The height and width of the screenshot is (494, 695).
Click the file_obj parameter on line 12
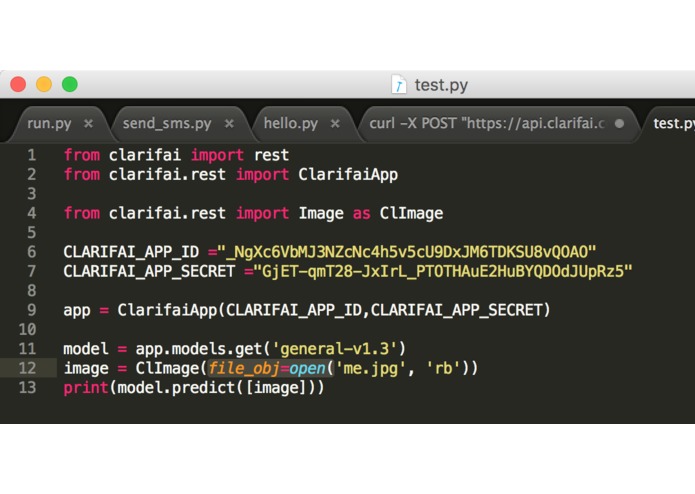tap(244, 368)
